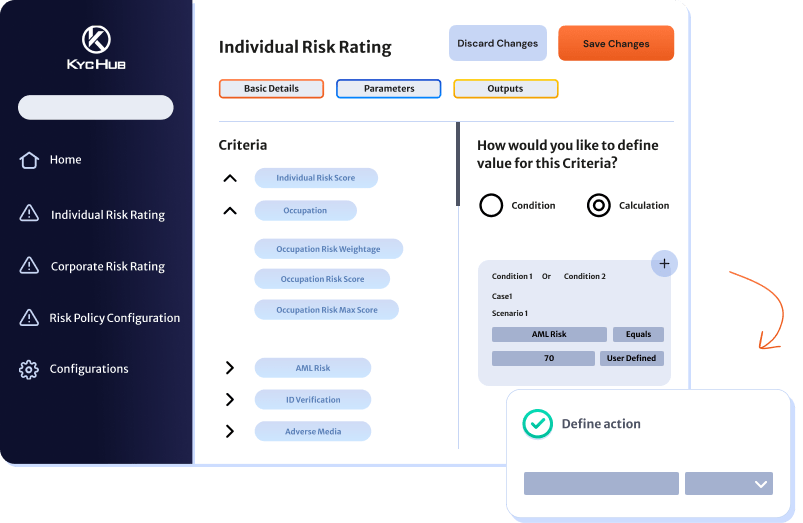Click the Discard Changes button
This screenshot has height=523, width=803.
(x=498, y=43)
